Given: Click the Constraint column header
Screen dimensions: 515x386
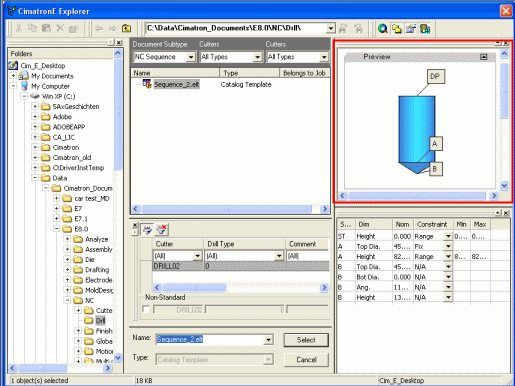Looking at the screenshot, I should coord(433,224).
